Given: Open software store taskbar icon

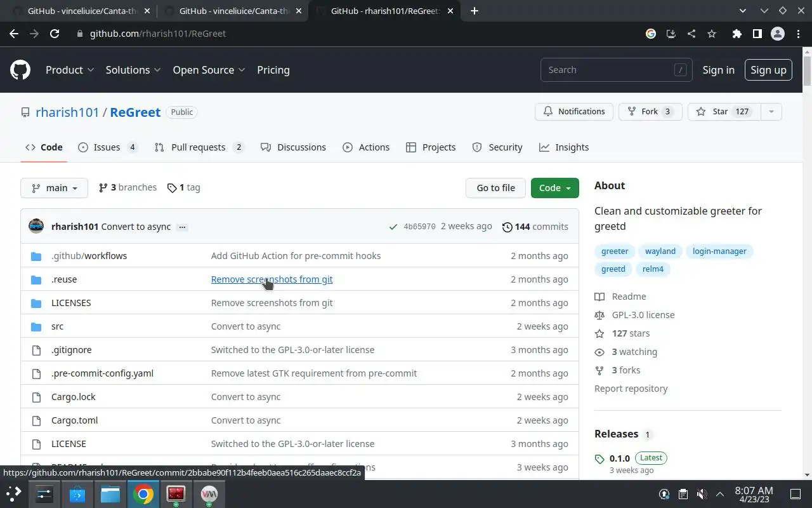Looking at the screenshot, I should tap(77, 494).
